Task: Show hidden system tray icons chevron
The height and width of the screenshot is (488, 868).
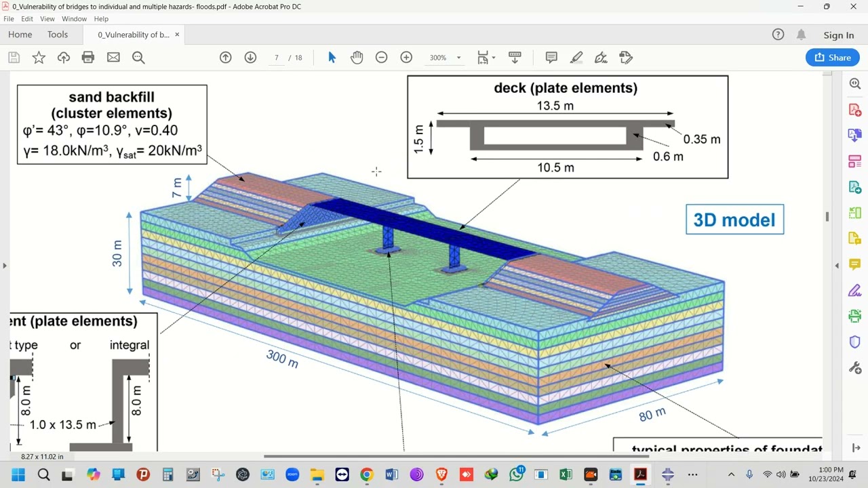Action: (x=731, y=474)
